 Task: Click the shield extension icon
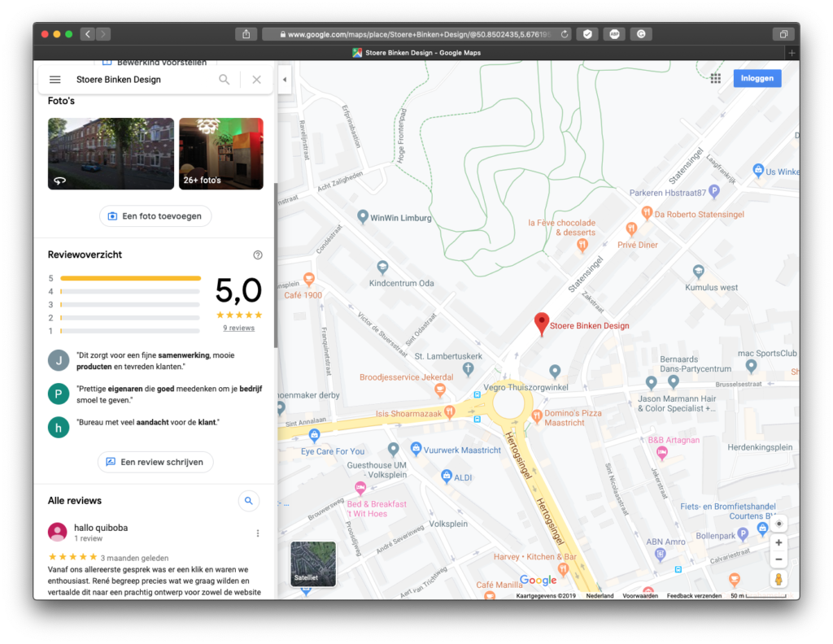(587, 34)
